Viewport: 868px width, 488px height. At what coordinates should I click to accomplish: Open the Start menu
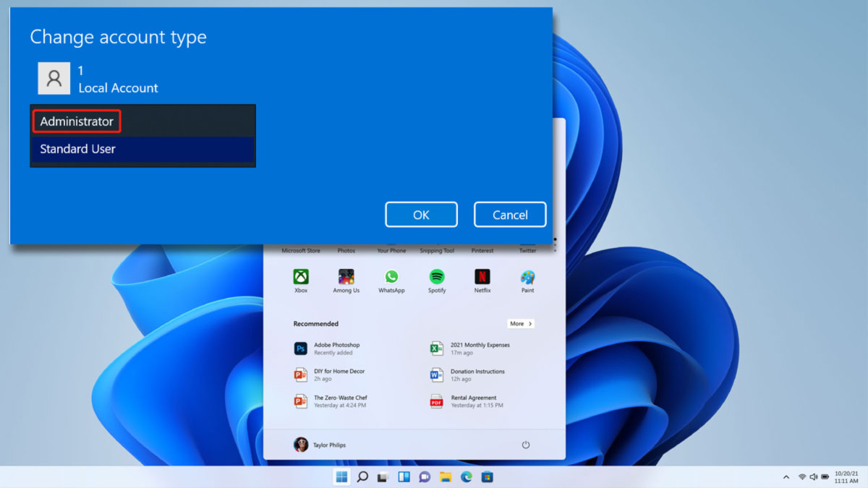pos(340,477)
